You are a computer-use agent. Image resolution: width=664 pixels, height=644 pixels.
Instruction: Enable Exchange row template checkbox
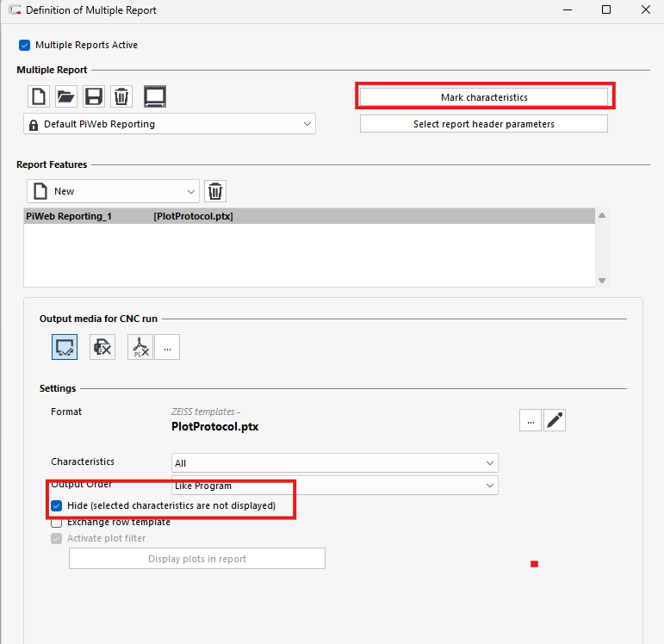[57, 522]
